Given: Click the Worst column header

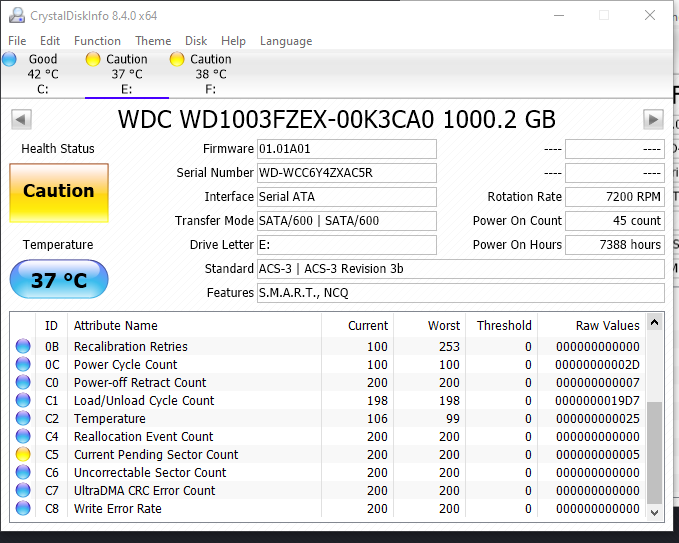Looking at the screenshot, I should point(430,326).
